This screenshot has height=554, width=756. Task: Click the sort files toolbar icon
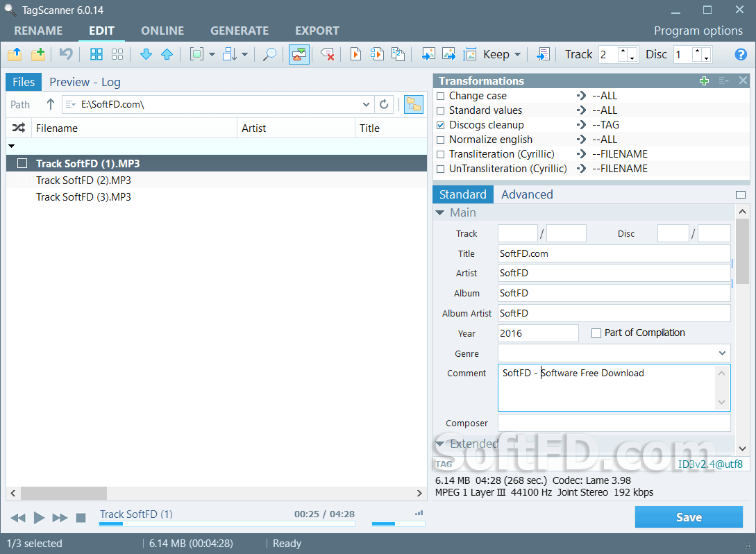[230, 54]
